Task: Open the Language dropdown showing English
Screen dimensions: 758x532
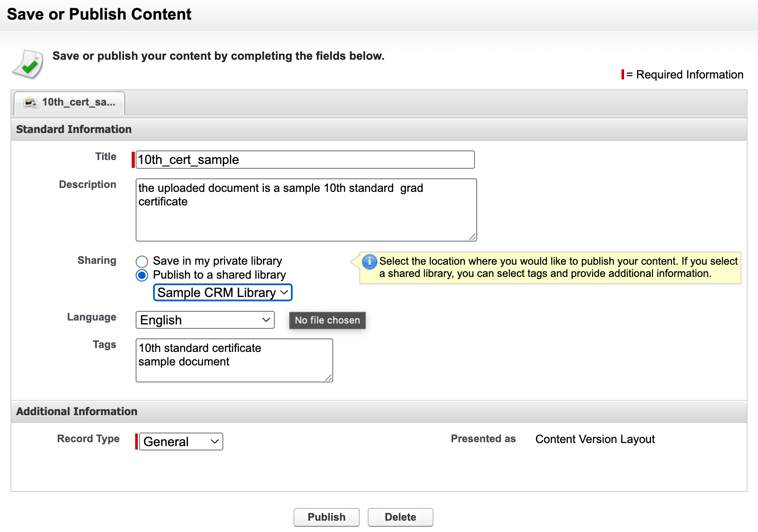Action: tap(205, 320)
